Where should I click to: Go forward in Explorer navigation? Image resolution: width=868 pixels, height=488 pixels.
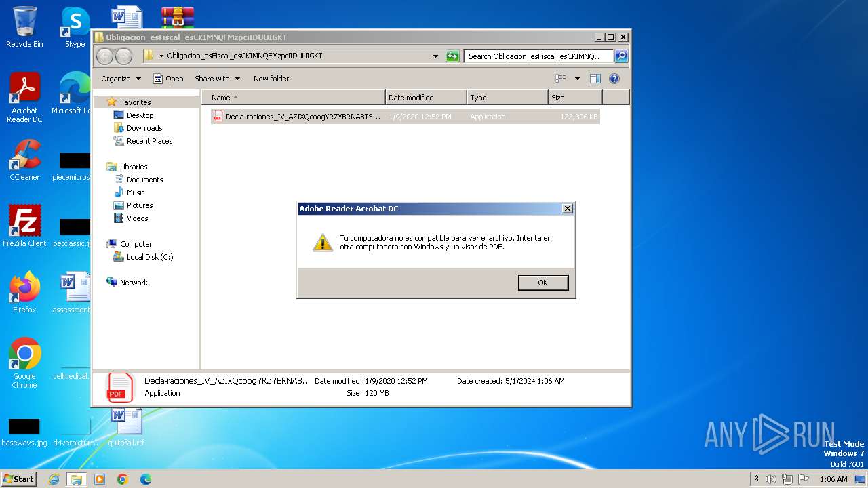(x=123, y=56)
